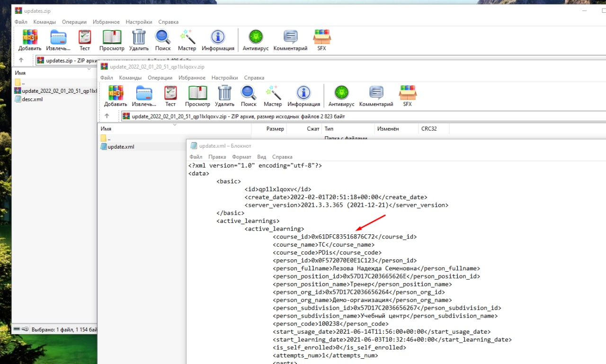Click SFX icon in update_2022 archive window
The height and width of the screenshot is (364, 606).
(x=407, y=92)
